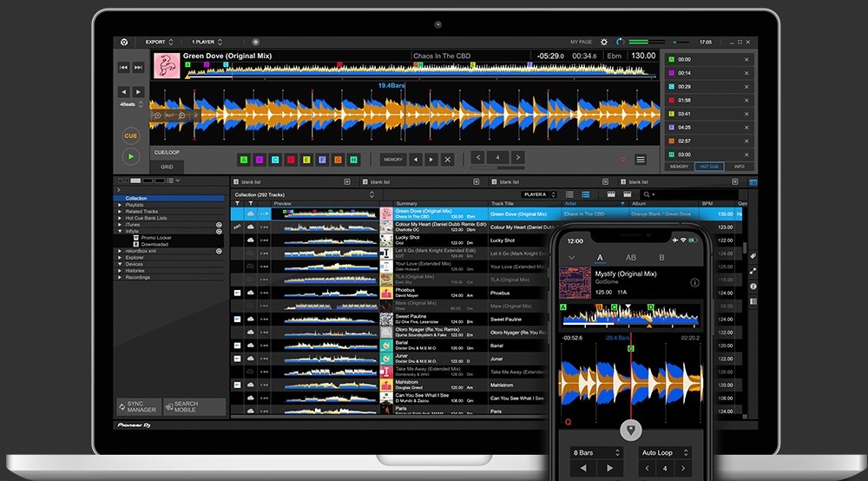Open the EXPORT mode dropdown

[160, 42]
